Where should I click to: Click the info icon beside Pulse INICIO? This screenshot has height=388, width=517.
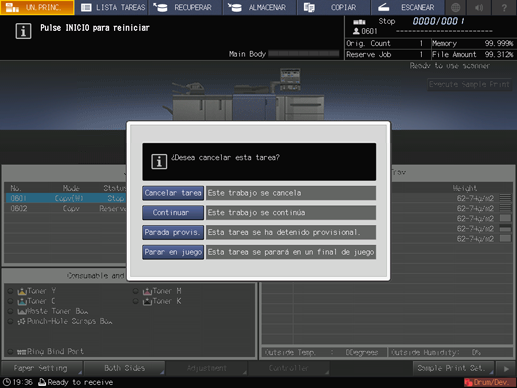pos(23,31)
